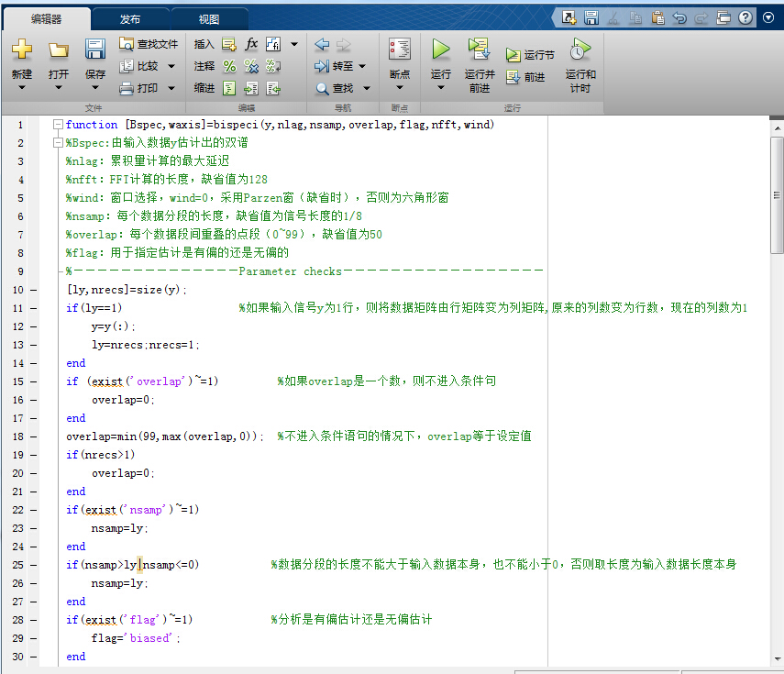Click the switch windows icon in the quick access bar
This screenshot has height=674, width=784.
[723, 18]
